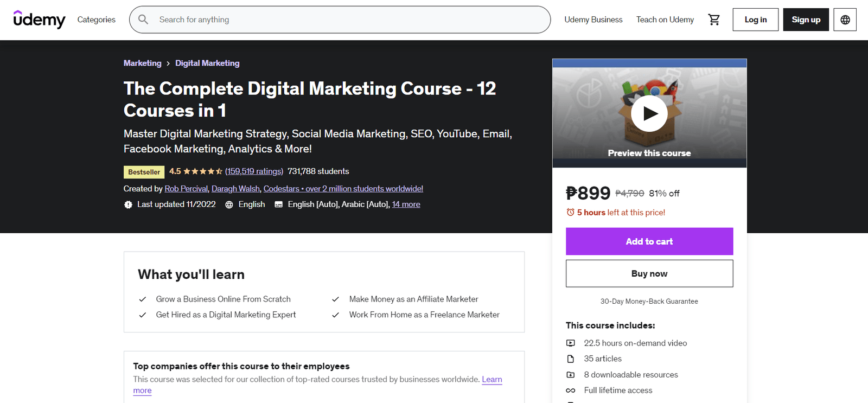Open the Categories menu

[x=96, y=20]
